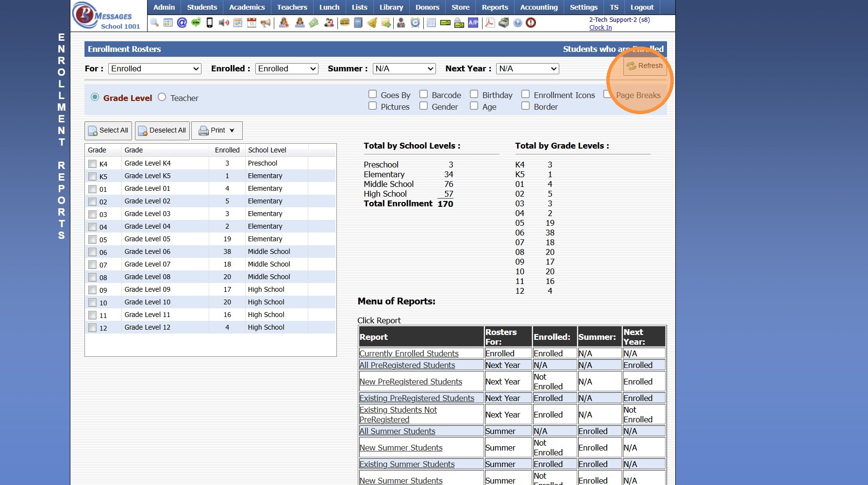The height and width of the screenshot is (485, 868).
Task: Select the Grade Level radio button
Action: pyautogui.click(x=95, y=97)
